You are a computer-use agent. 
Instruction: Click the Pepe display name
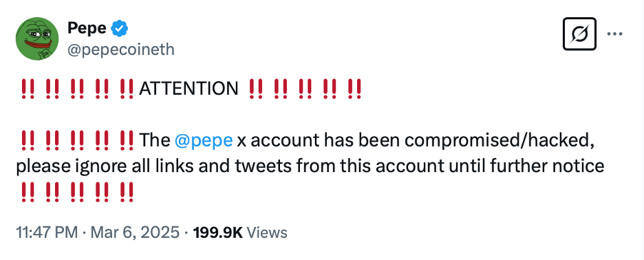pos(87,28)
